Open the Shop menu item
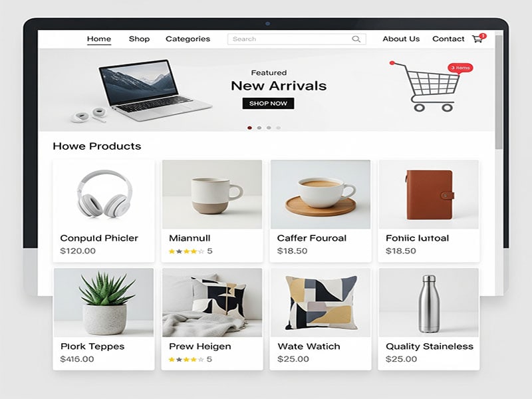532x399 pixels. click(139, 39)
